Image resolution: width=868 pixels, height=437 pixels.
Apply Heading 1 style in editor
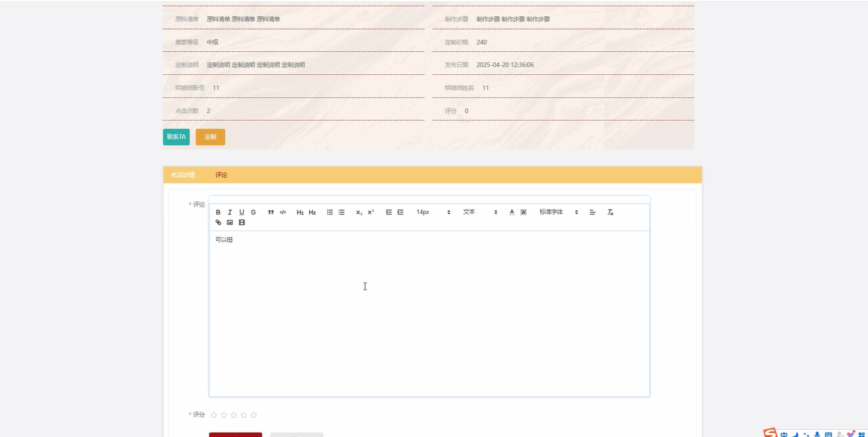coord(300,212)
